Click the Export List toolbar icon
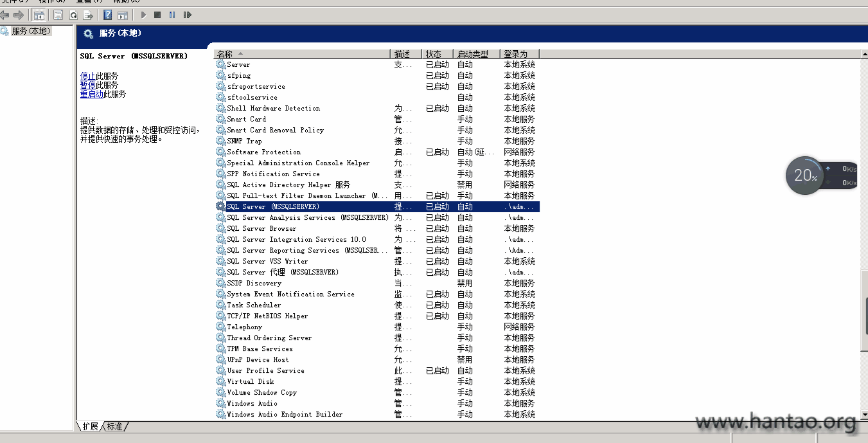This screenshot has height=443, width=868. [88, 15]
